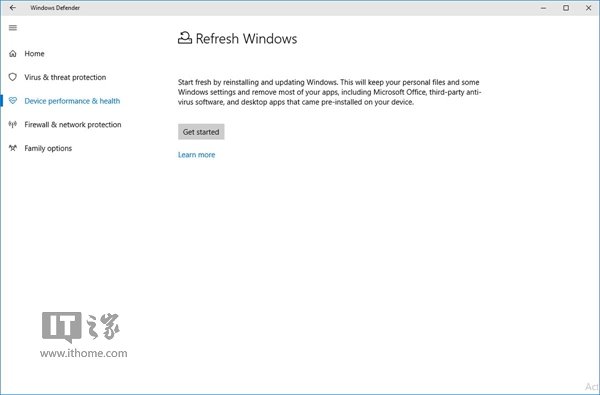
Task: Close the Windows Defender window
Action: coord(589,8)
